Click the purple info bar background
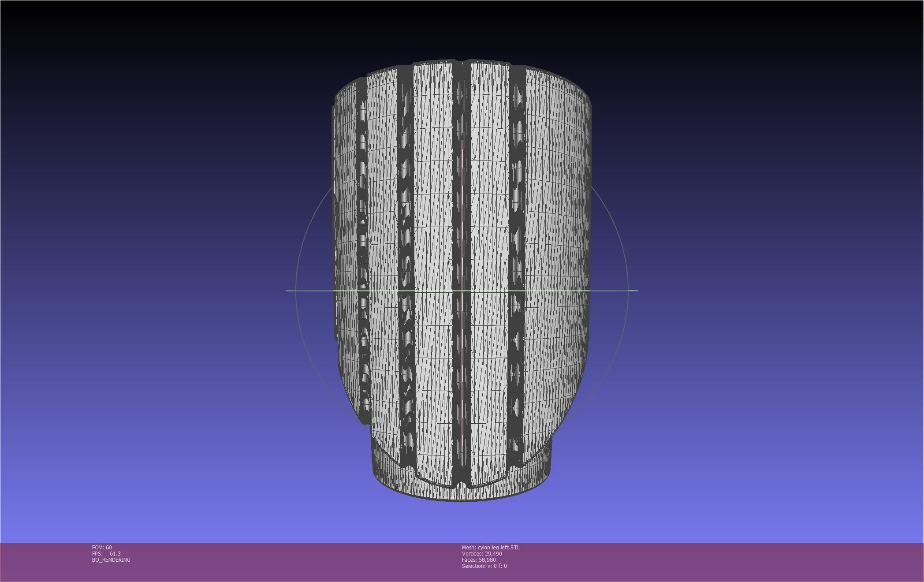 click(705, 562)
